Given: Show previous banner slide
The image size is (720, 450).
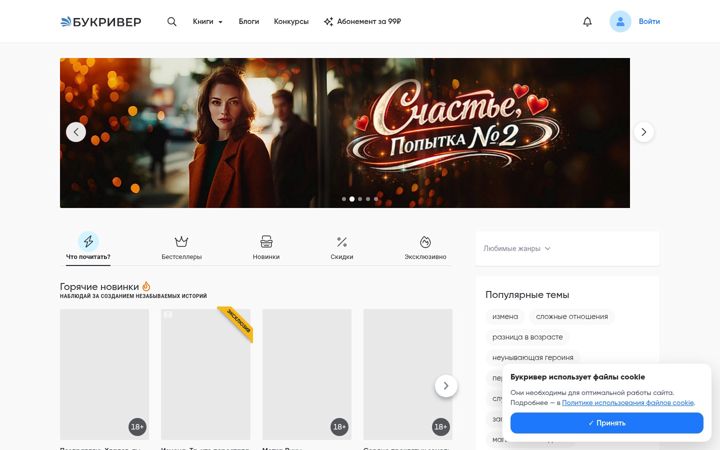Looking at the screenshot, I should point(76,132).
